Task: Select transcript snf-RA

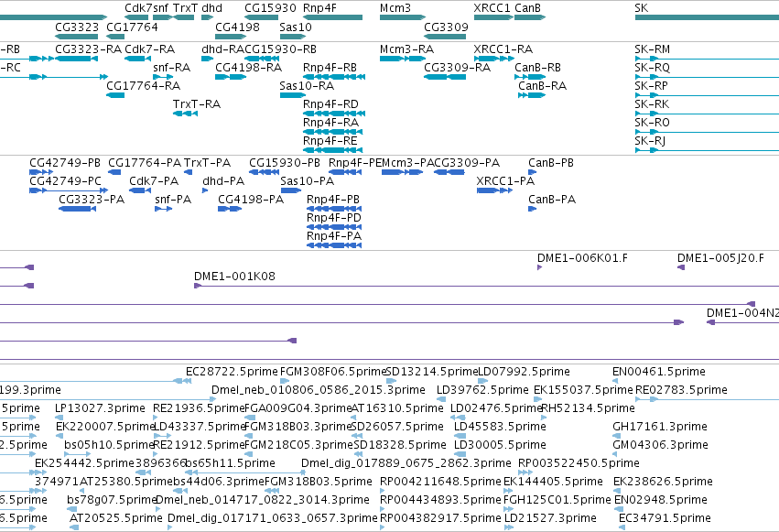Action: pyautogui.click(x=163, y=77)
